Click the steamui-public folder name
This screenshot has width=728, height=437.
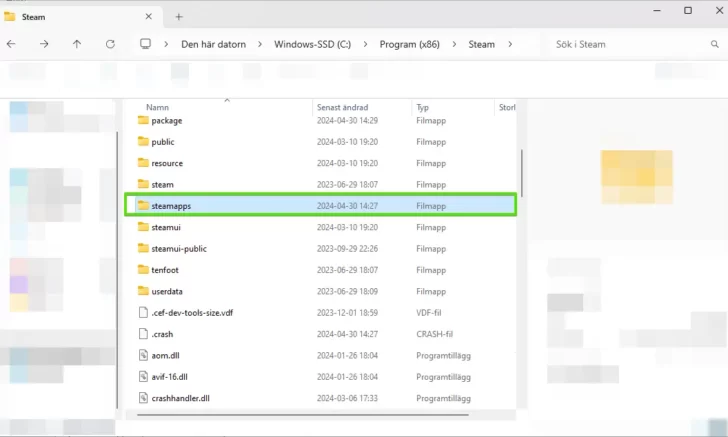pos(179,249)
